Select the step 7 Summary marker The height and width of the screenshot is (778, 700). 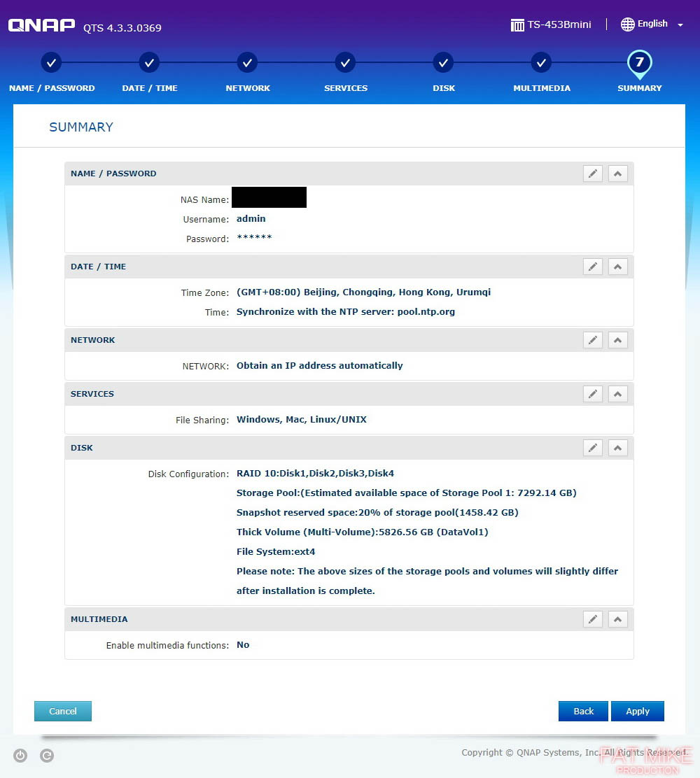tap(639, 64)
